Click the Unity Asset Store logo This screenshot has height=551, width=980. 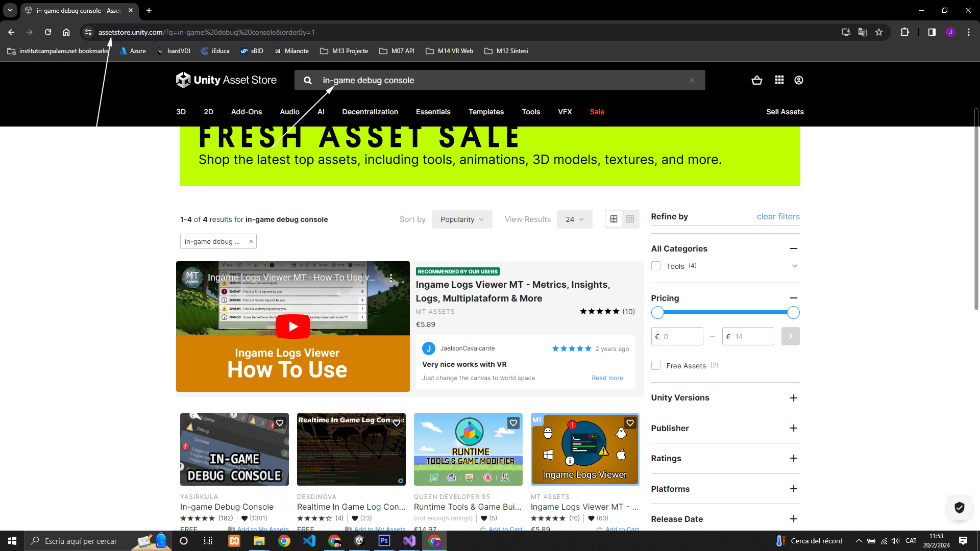point(227,80)
